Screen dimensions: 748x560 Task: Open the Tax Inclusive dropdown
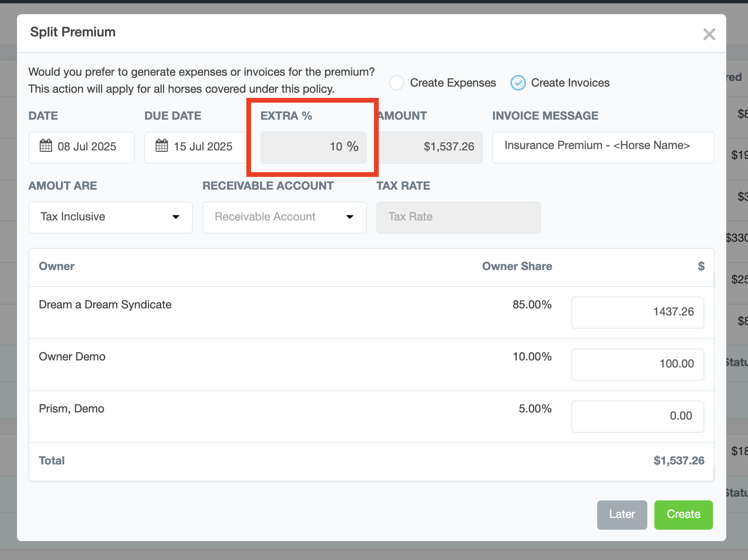[110, 217]
